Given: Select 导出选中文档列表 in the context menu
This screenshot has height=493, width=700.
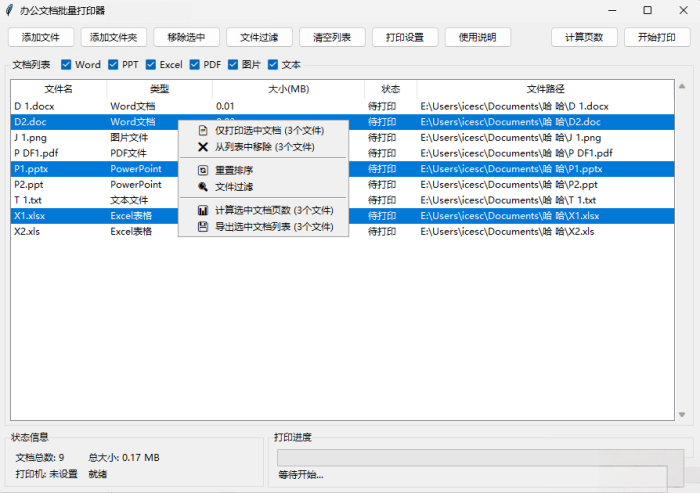Looking at the screenshot, I should [x=273, y=227].
